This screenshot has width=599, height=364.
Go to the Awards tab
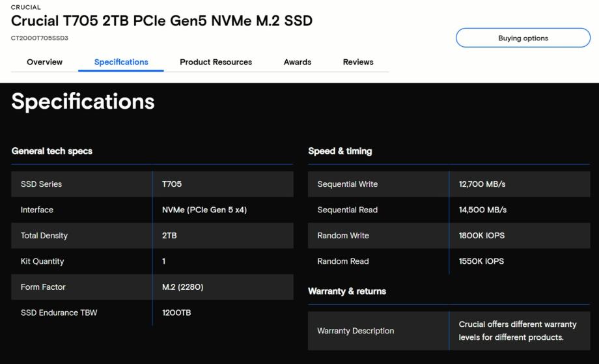(297, 62)
